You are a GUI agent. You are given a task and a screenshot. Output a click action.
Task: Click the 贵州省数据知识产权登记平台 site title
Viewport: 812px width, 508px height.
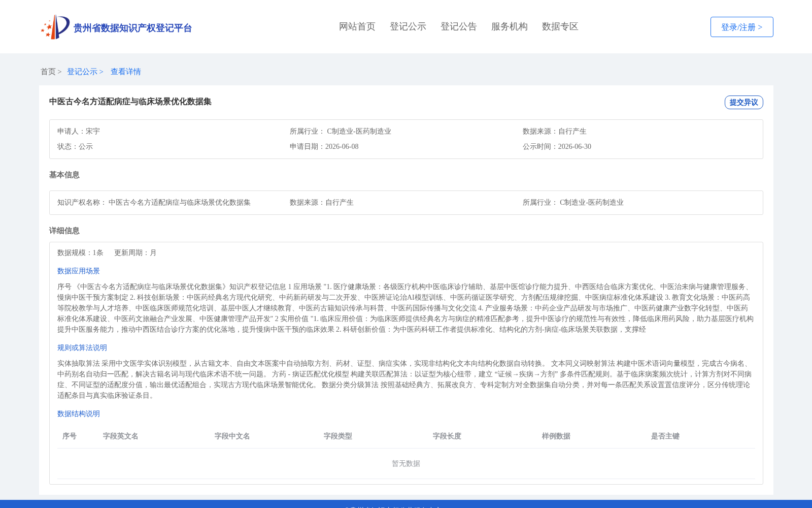click(x=132, y=28)
